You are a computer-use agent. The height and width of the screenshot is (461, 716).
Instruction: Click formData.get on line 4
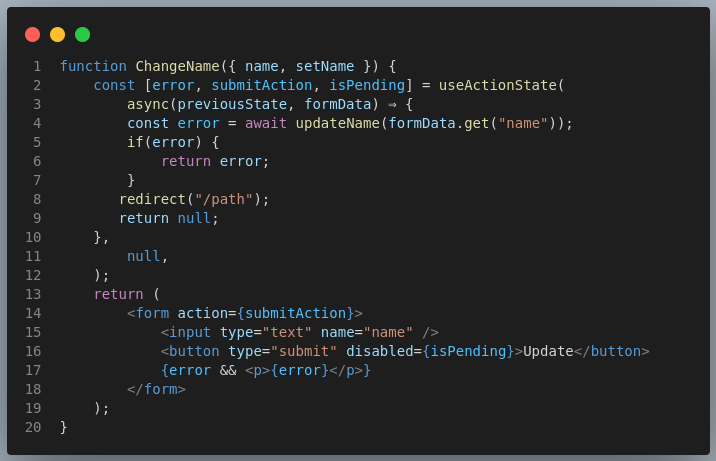(x=439, y=123)
